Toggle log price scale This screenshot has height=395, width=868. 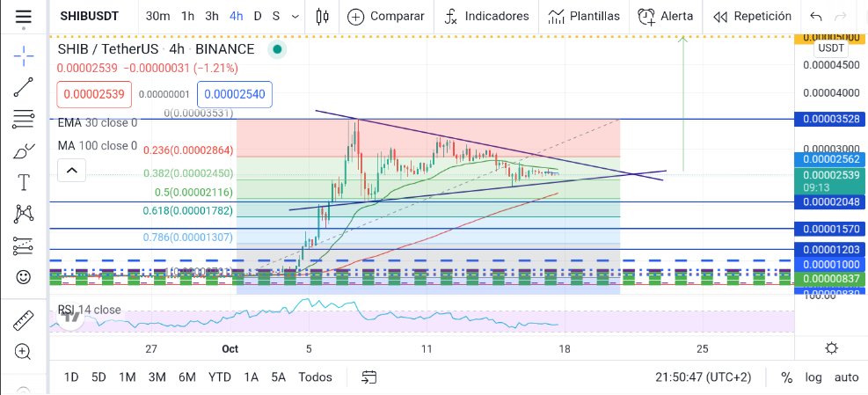tap(813, 377)
